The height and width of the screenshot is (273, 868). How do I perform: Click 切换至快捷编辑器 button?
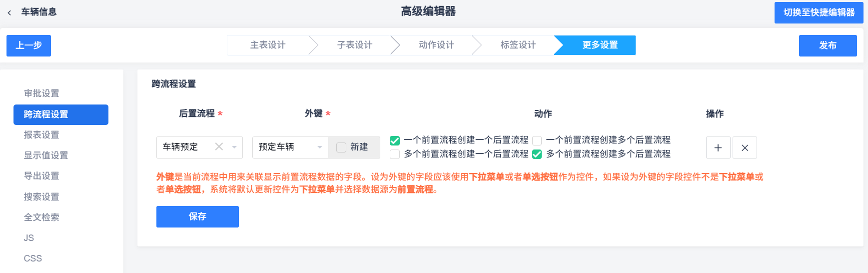tap(819, 12)
